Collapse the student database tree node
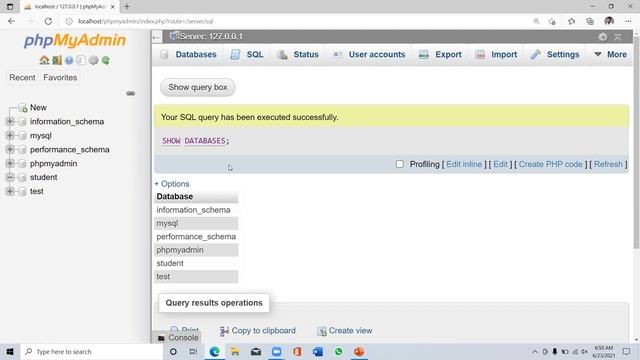This screenshot has width=640, height=360. pos(10,178)
